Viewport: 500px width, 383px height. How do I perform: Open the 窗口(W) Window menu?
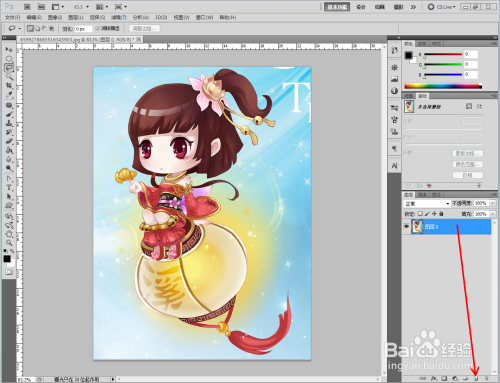(x=204, y=17)
